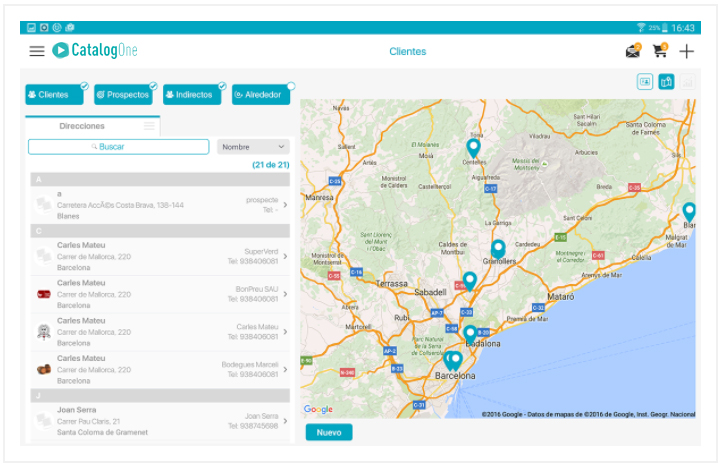Tap the WiFi status icon

coord(640,27)
